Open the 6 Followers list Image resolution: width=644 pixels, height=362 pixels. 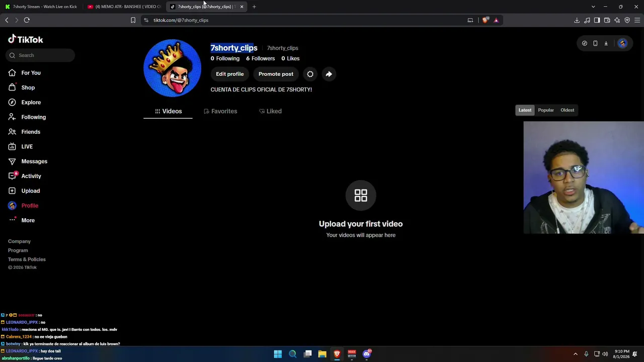pos(260,58)
